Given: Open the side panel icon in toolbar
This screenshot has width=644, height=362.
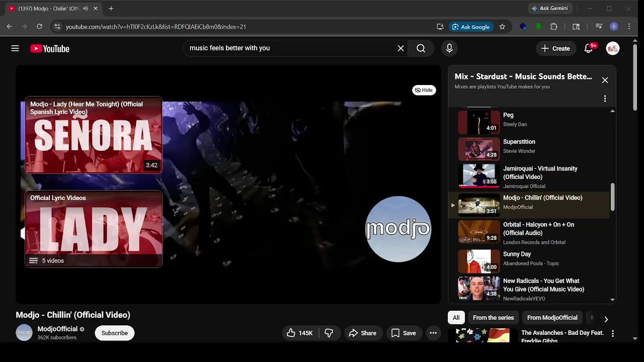Looking at the screenshot, I should click(576, 27).
